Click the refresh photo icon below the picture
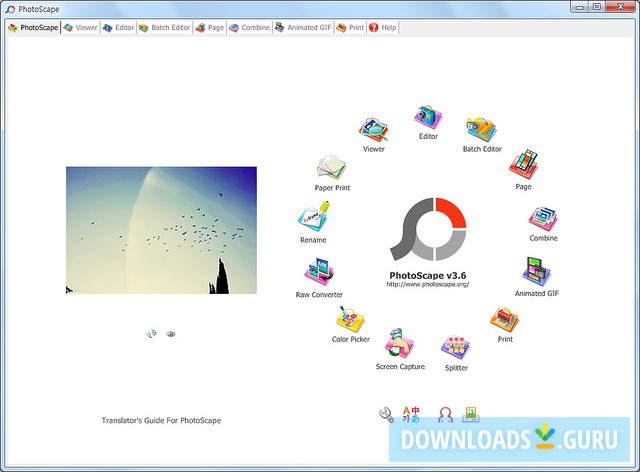 tap(151, 334)
